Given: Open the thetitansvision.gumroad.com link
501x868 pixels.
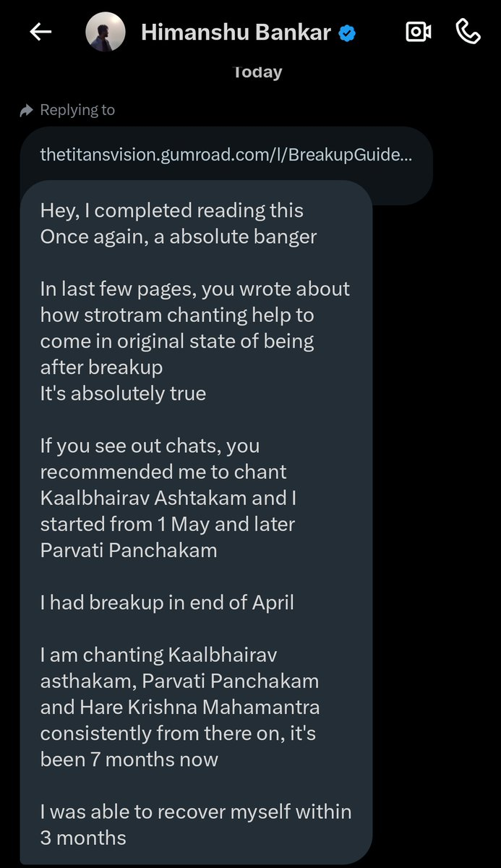Looking at the screenshot, I should 226,155.
